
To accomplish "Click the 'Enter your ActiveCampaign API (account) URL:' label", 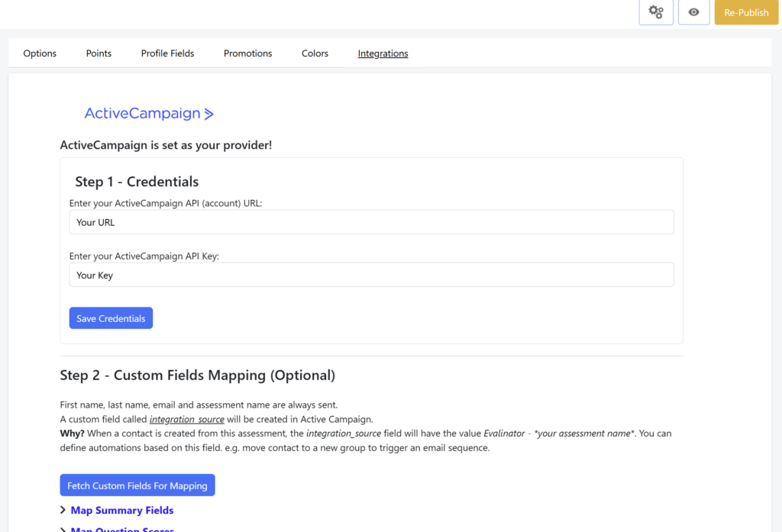I will tap(166, 203).
